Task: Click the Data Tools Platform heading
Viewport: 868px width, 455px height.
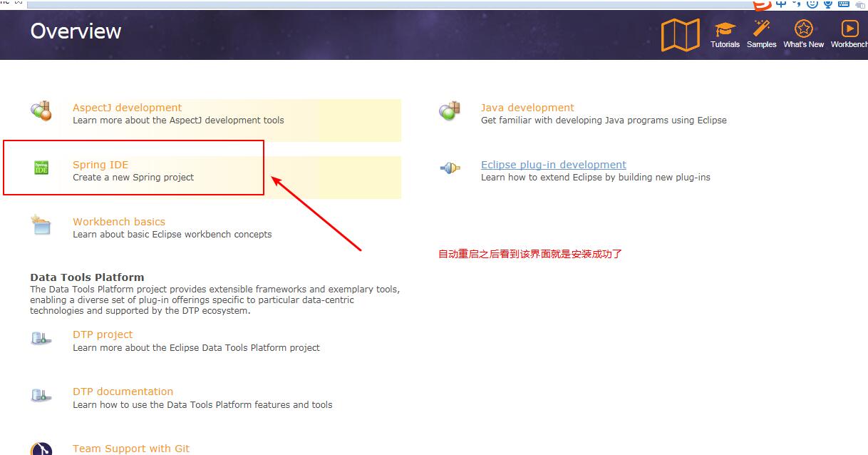Action: (x=87, y=277)
